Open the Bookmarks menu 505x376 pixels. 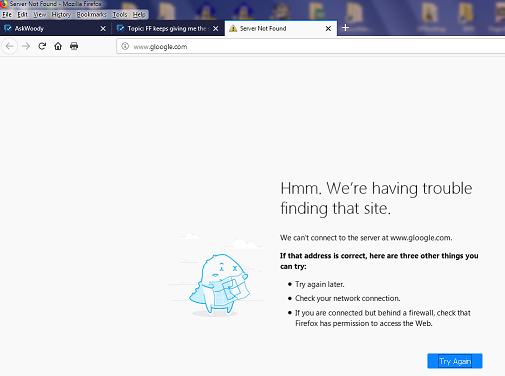91,15
